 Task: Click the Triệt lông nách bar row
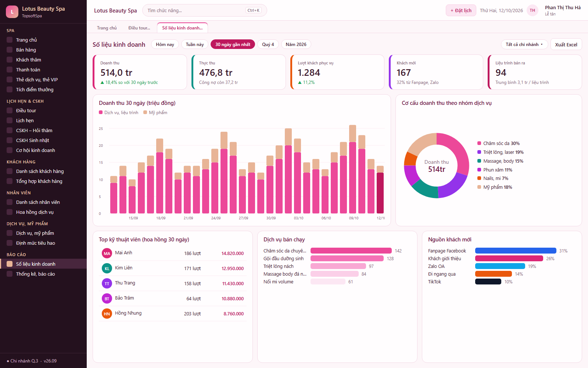337,266
